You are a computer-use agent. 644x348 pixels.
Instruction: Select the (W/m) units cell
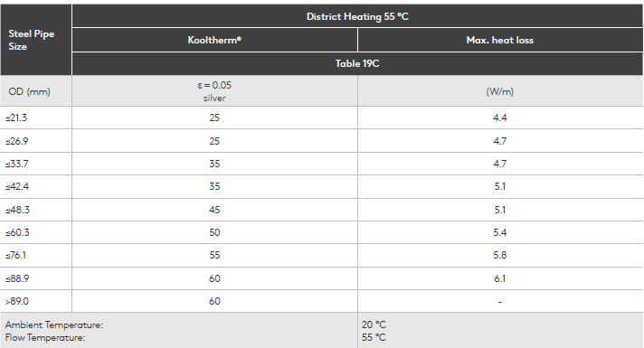(x=500, y=91)
